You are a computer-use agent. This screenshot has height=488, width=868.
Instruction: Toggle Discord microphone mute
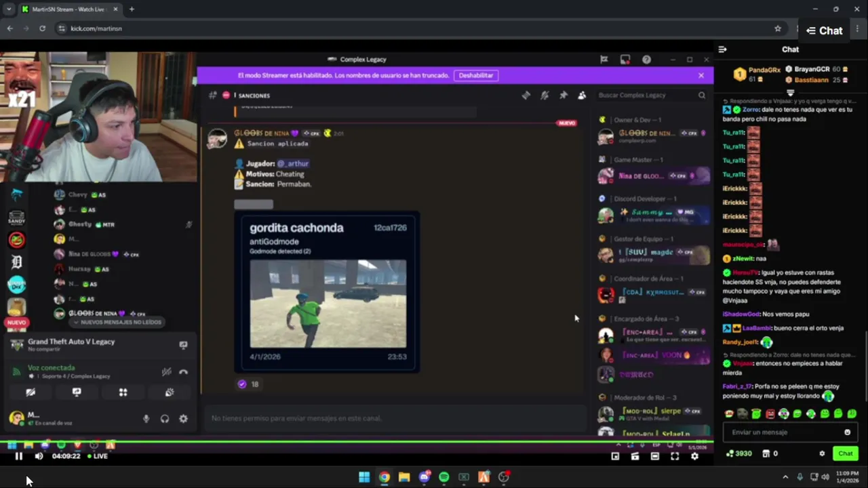click(x=146, y=419)
